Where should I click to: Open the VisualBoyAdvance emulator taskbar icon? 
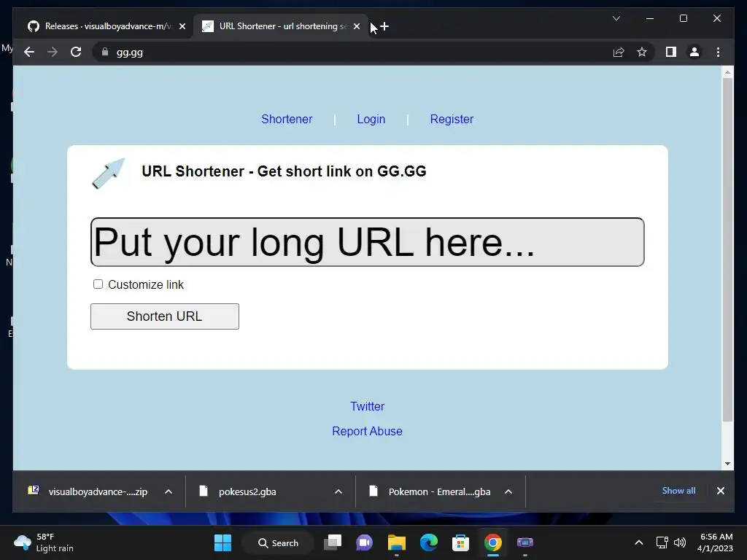tap(525, 542)
